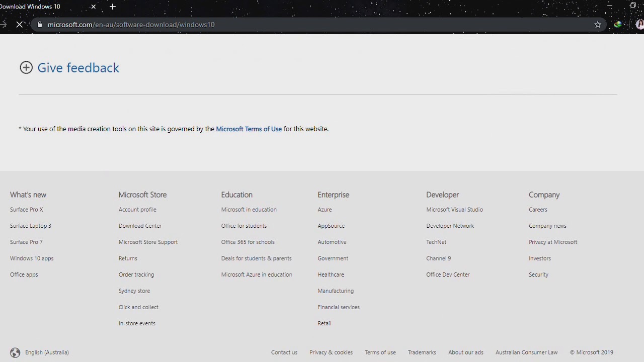The image size is (644, 362).
Task: Open Microsoft Terms of Use link
Action: (x=249, y=129)
